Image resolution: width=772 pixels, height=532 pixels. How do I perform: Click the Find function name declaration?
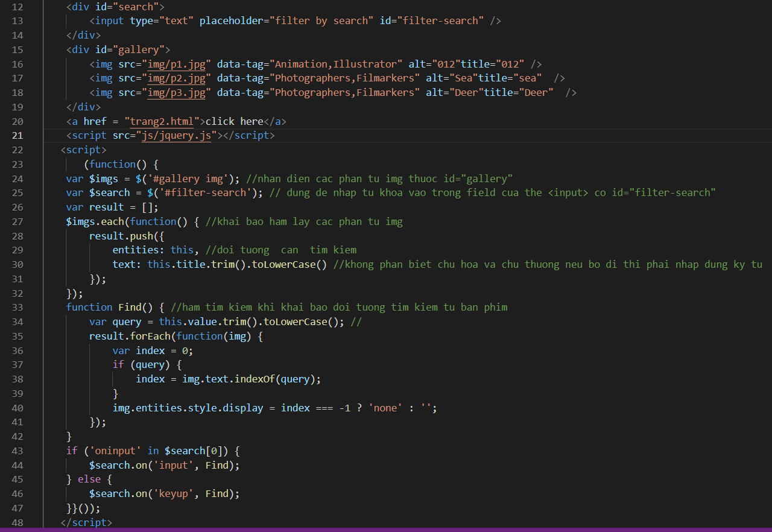(130, 307)
